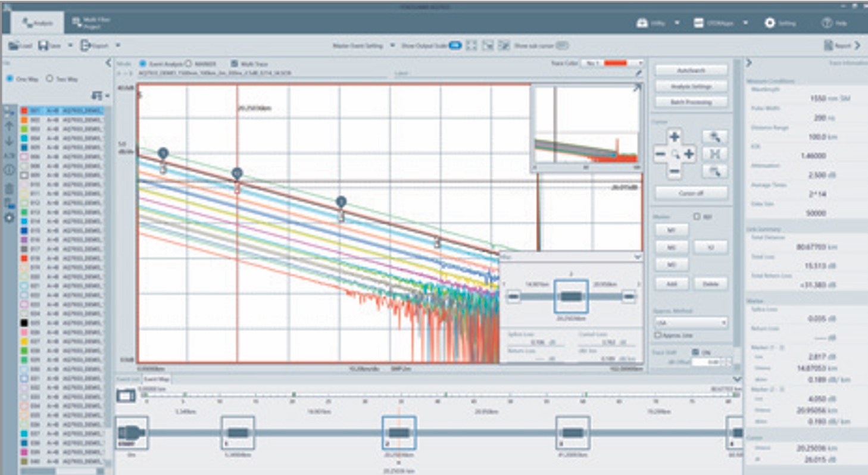The height and width of the screenshot is (475, 868).
Task: Collapse the bottom event map panel chevron
Action: click(x=737, y=379)
